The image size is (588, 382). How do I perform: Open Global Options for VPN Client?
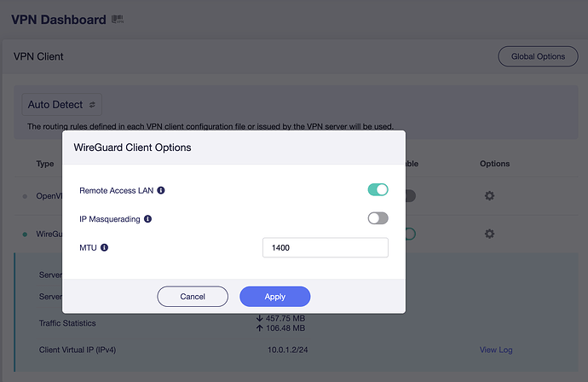click(538, 56)
